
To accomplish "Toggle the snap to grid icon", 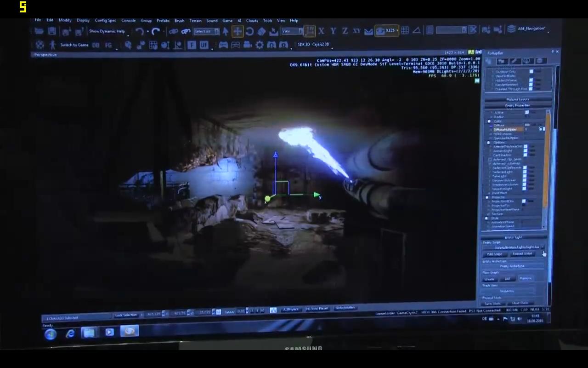I will pos(405,31).
